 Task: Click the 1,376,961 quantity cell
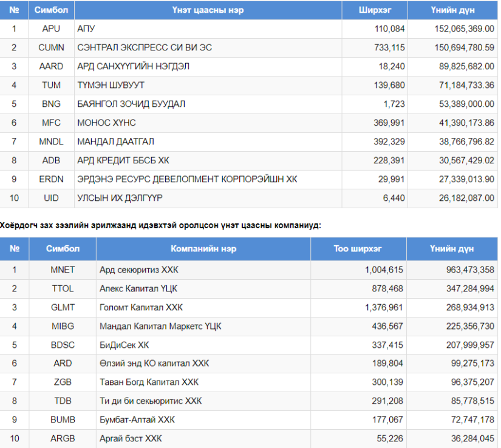[358, 308]
